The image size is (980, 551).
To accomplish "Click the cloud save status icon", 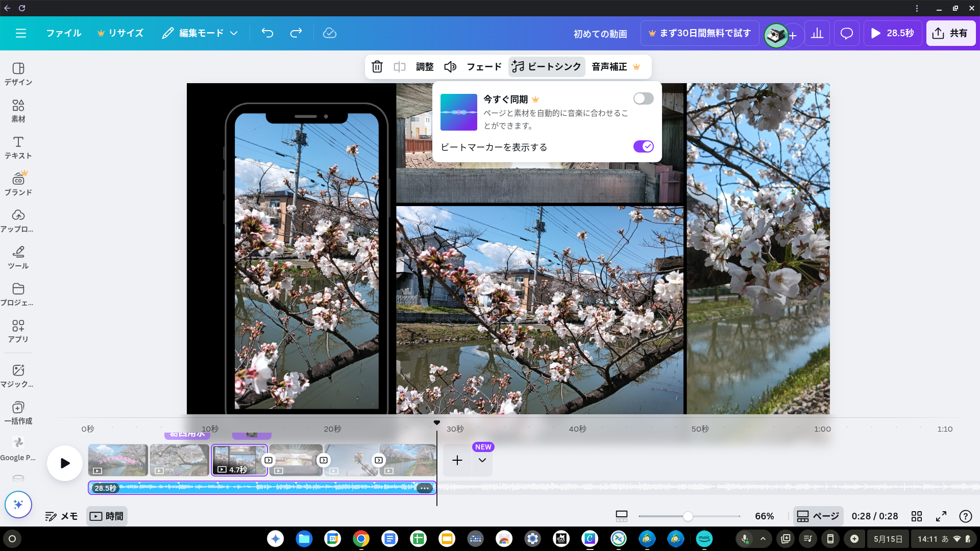I will pyautogui.click(x=330, y=33).
